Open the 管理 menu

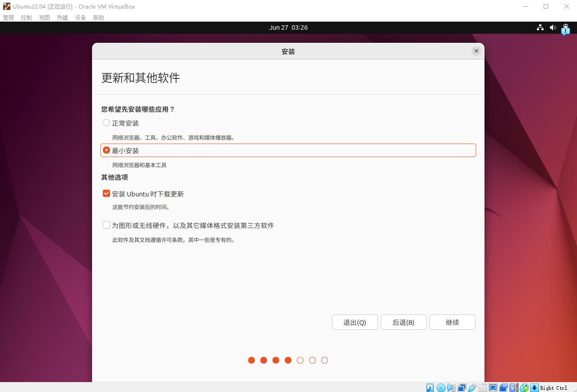click(x=8, y=18)
